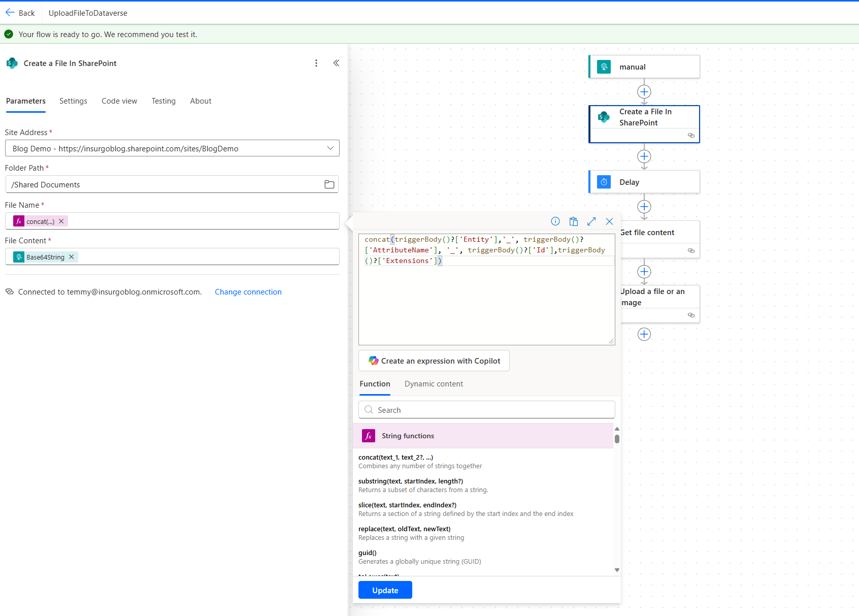This screenshot has width=859, height=616.
Task: Select Create a File In SharePoint flow card
Action: point(644,124)
